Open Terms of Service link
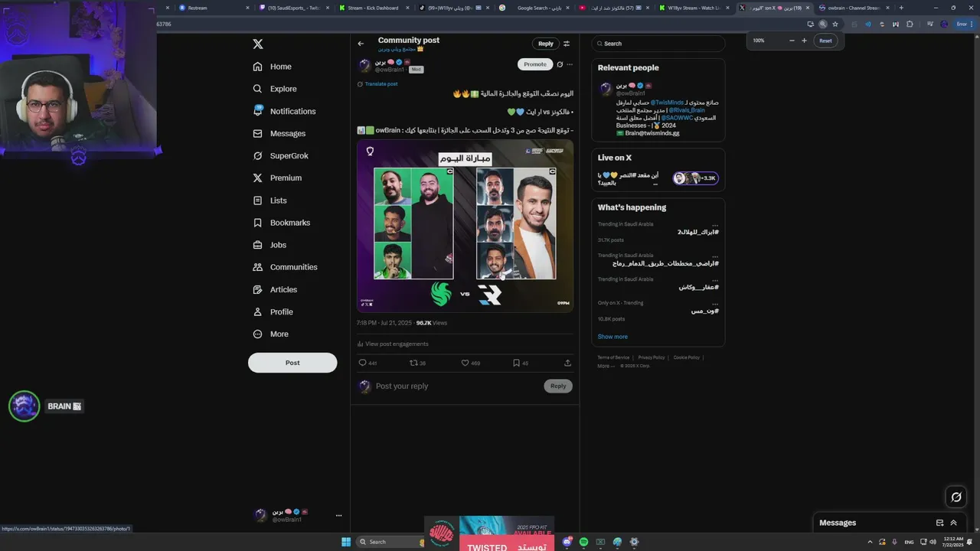 pyautogui.click(x=613, y=357)
